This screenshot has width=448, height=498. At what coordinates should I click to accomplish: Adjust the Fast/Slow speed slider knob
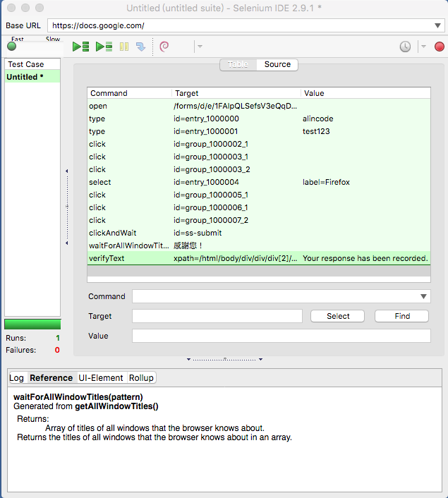(11, 47)
